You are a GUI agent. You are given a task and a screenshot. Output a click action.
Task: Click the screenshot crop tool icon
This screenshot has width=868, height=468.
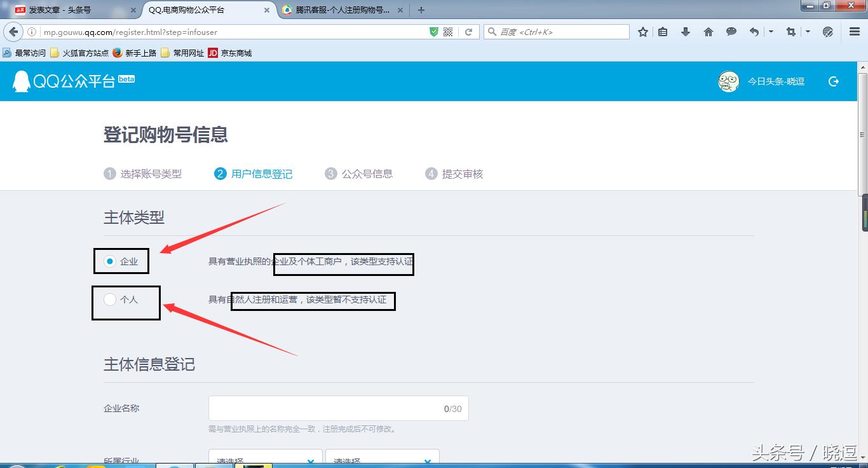[790, 31]
